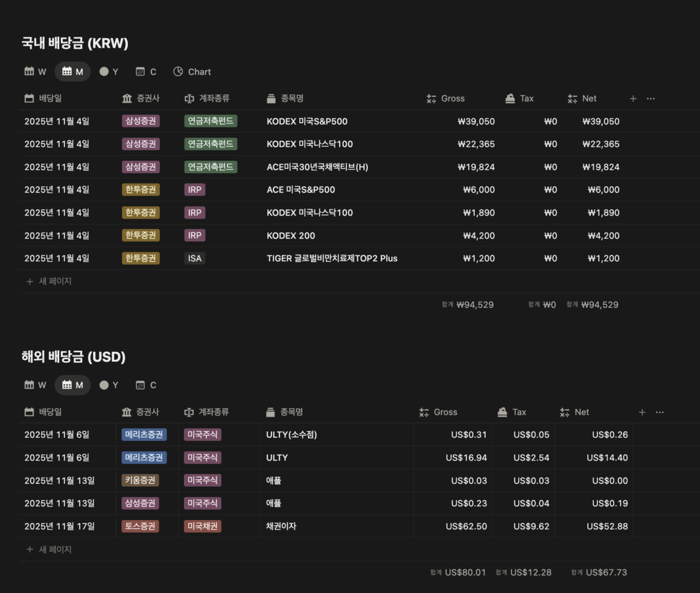Open the three-dots menu in USD table header
The image size is (700, 593).
660,412
